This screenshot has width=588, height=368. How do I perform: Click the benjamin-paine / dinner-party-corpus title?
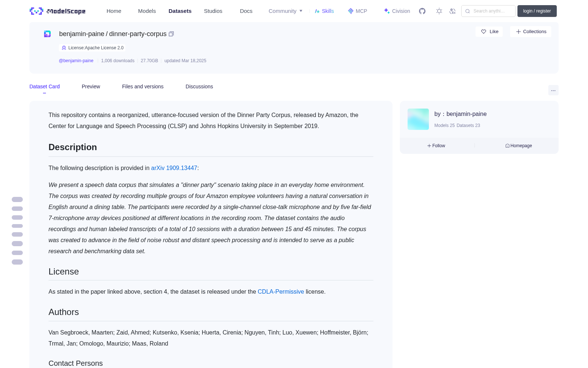pos(113,34)
